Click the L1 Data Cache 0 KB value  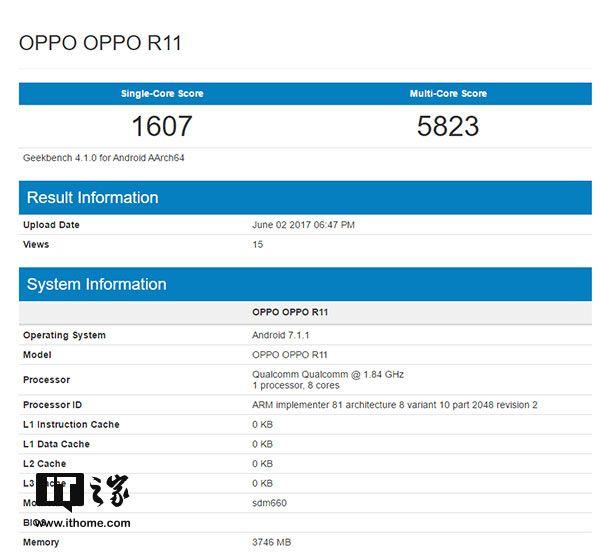point(262,444)
